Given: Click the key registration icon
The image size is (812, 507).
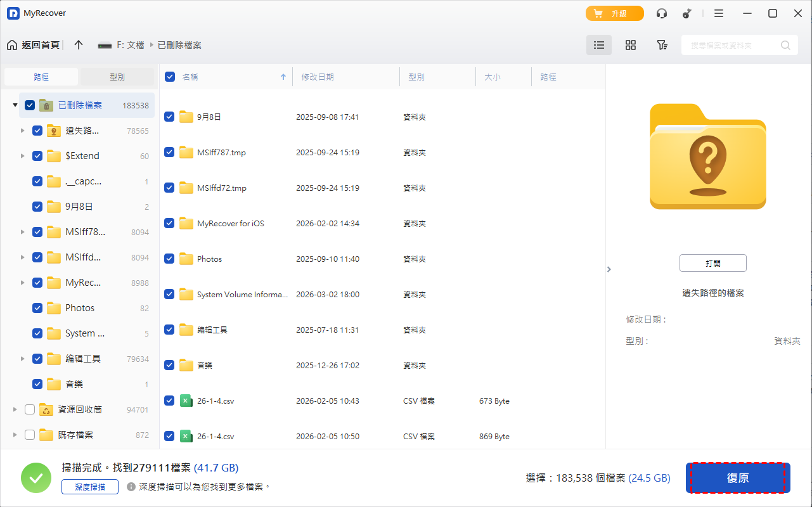Looking at the screenshot, I should click(x=686, y=13).
